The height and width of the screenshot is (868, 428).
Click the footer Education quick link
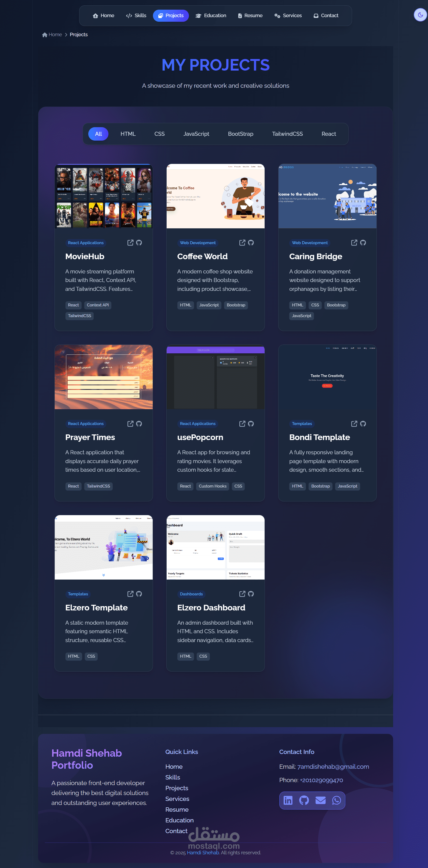click(x=180, y=821)
